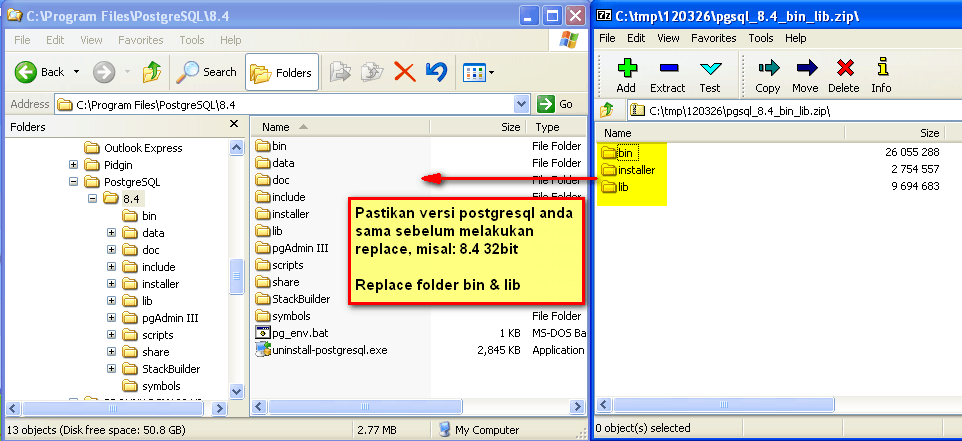
Task: Open View menu in 7-Zip
Action: click(668, 38)
